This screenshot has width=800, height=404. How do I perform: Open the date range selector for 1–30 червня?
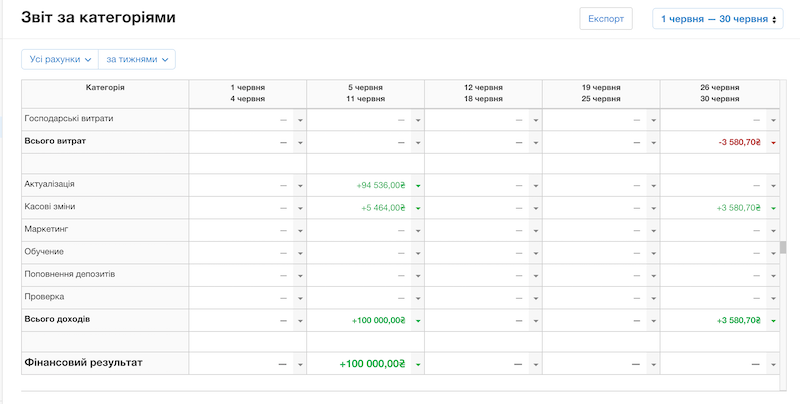tap(716, 19)
